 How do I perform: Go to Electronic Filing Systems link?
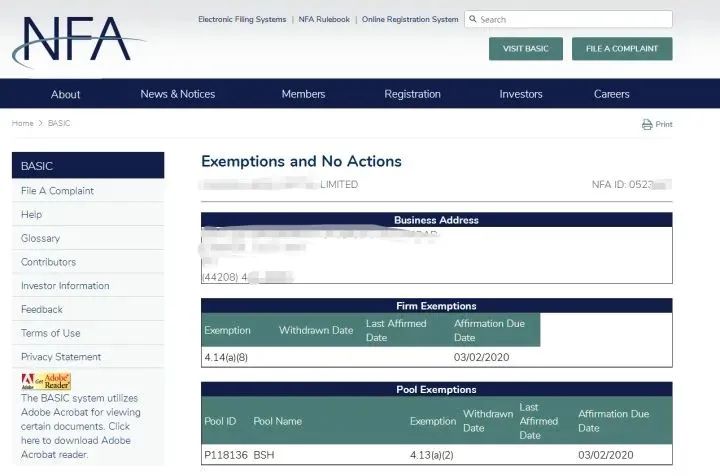[242, 19]
